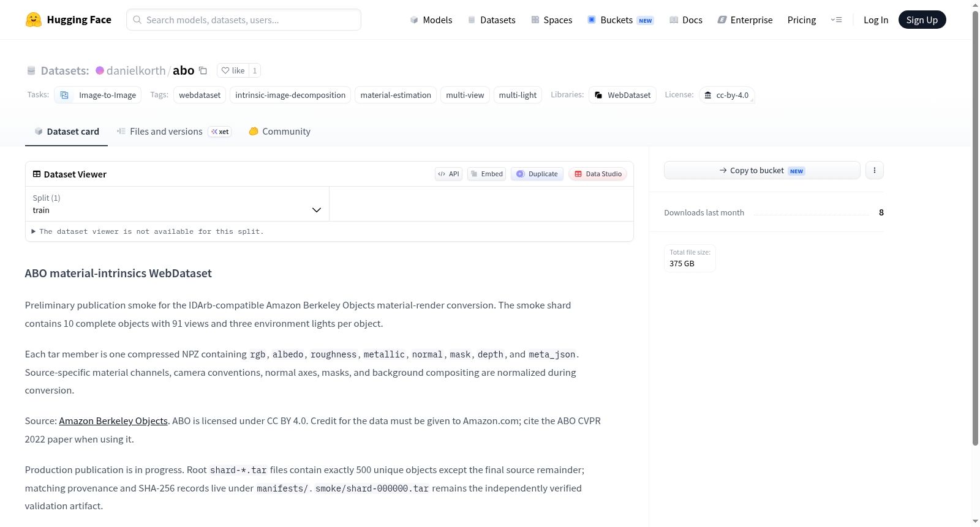Image resolution: width=980 pixels, height=527 pixels.
Task: Click the 375 GB total file size
Action: [x=682, y=264]
